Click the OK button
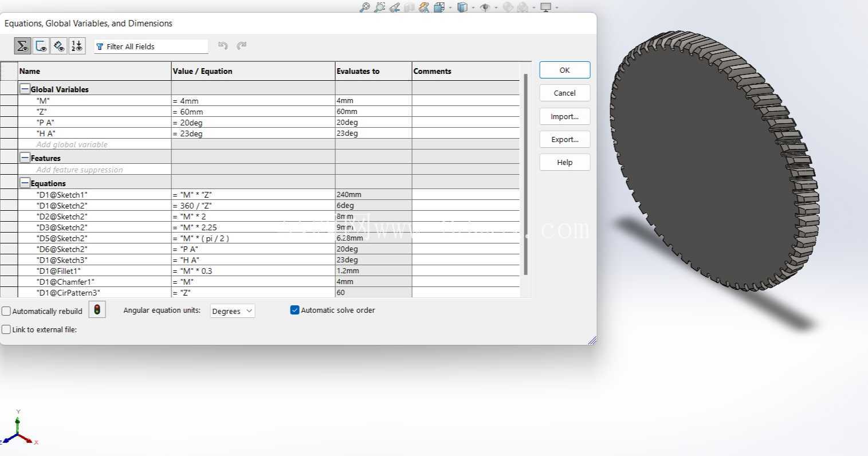Screen dimensions: 868x456 [565, 70]
